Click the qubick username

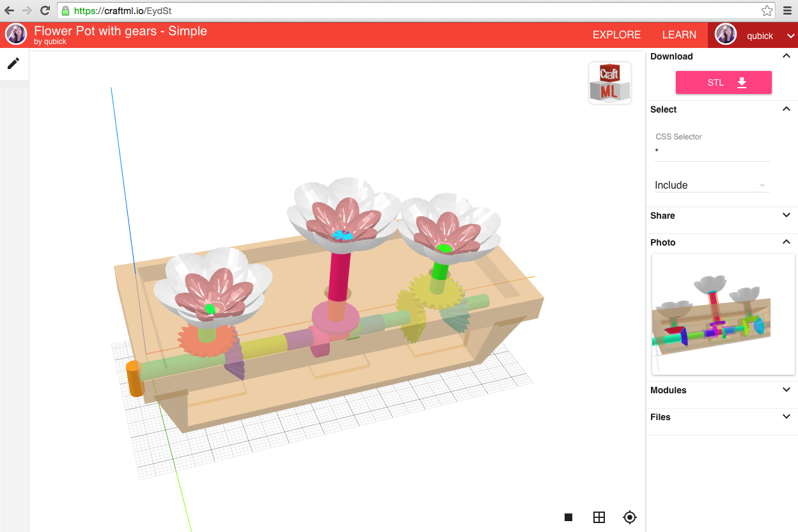(760, 36)
